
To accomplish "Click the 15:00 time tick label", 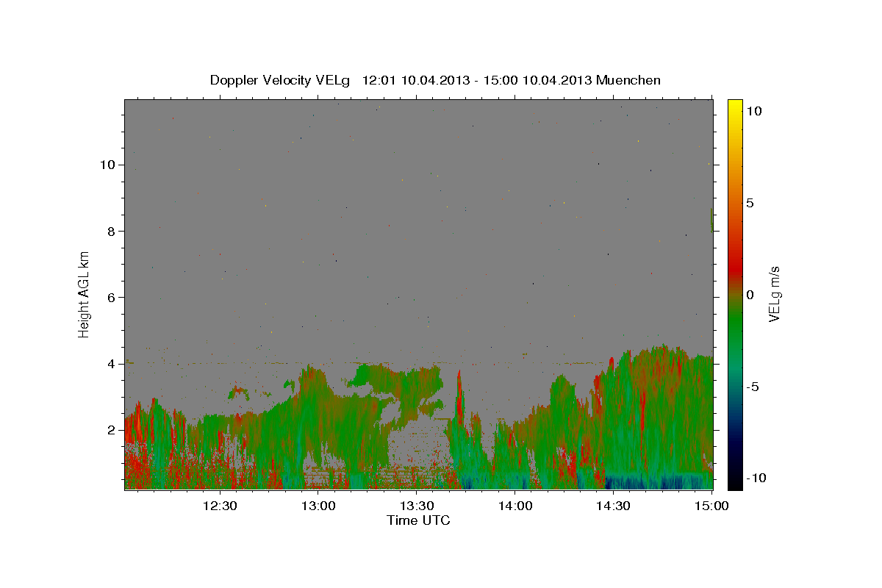I will tap(710, 506).
